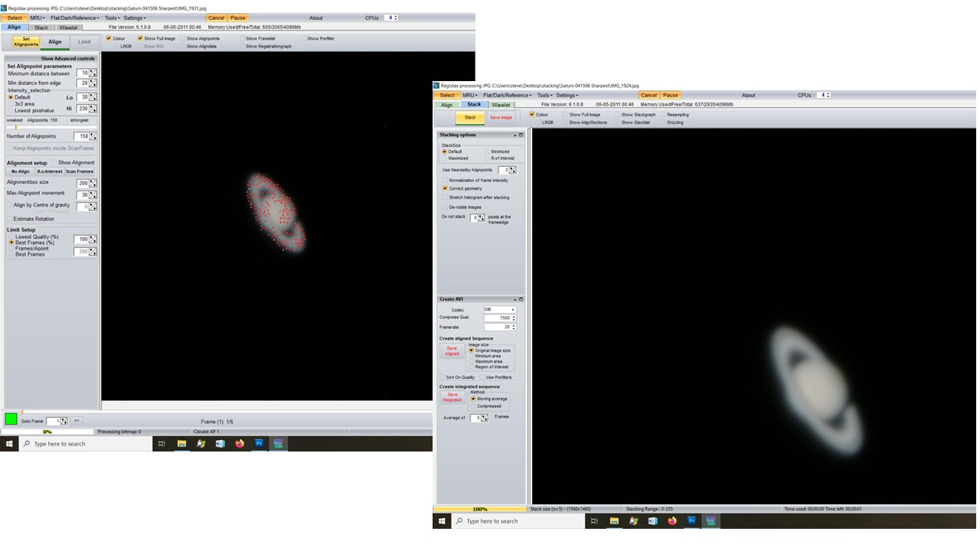Screen dimensions: 980x551
Task: Switch to Wavelet tab in right window
Action: pyautogui.click(x=501, y=105)
